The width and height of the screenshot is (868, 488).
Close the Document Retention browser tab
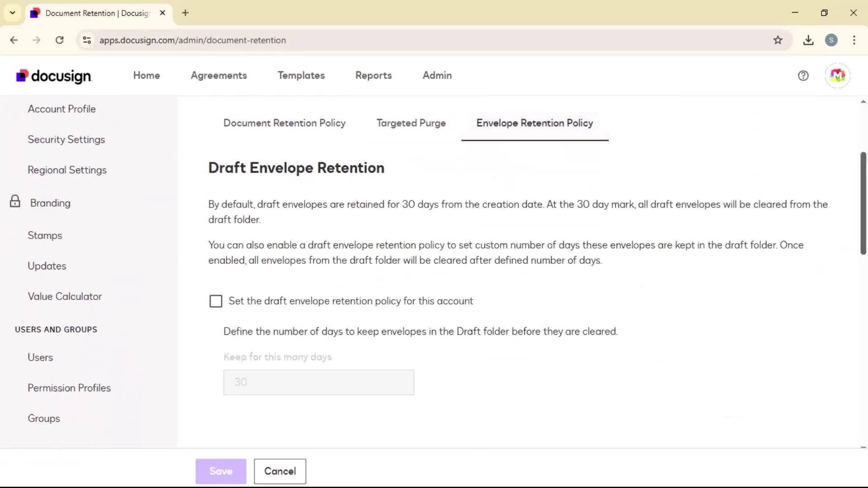click(163, 13)
